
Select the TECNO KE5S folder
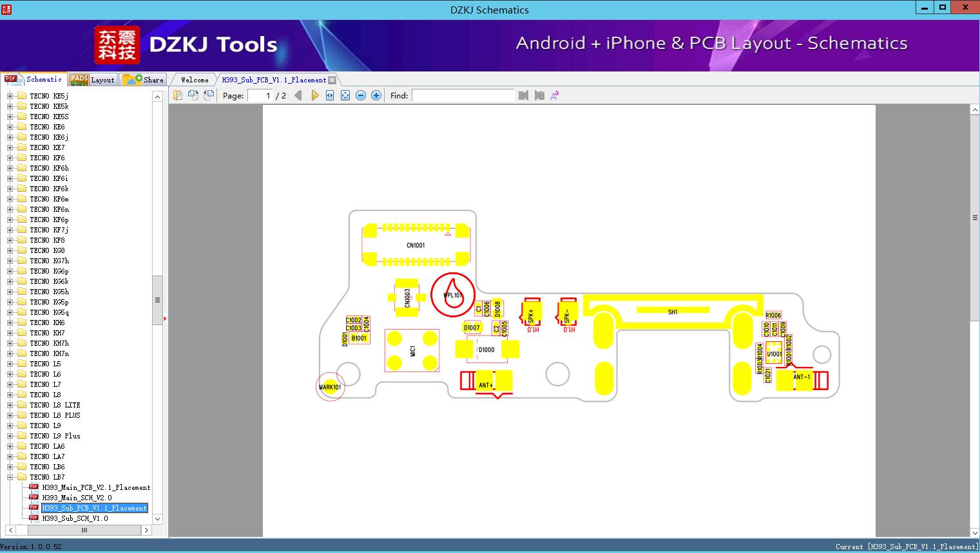49,117
